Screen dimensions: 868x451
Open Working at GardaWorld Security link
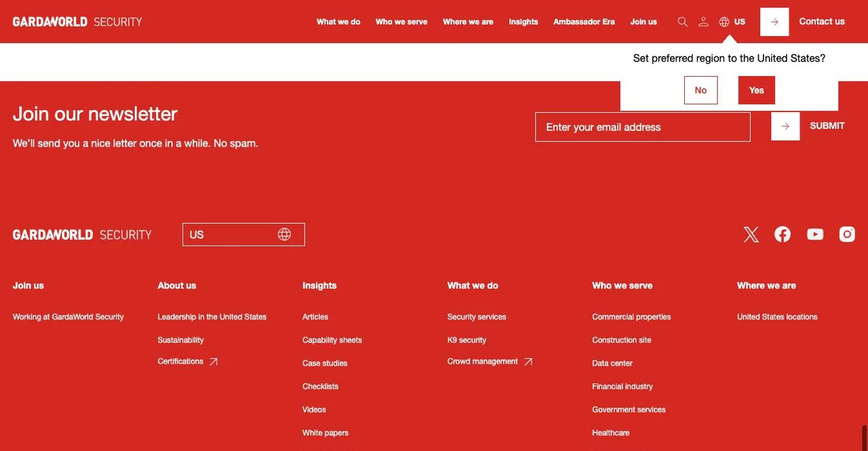tap(68, 317)
